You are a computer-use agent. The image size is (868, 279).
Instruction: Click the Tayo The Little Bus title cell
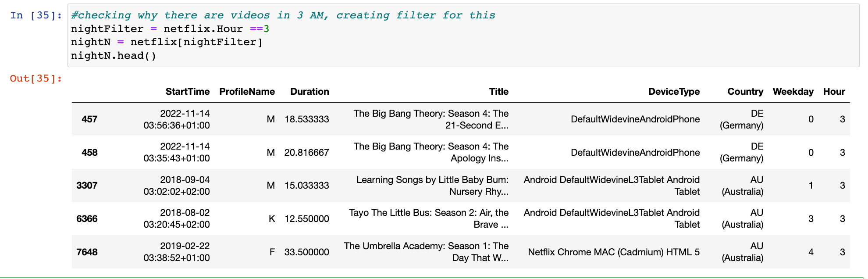[x=428, y=218]
